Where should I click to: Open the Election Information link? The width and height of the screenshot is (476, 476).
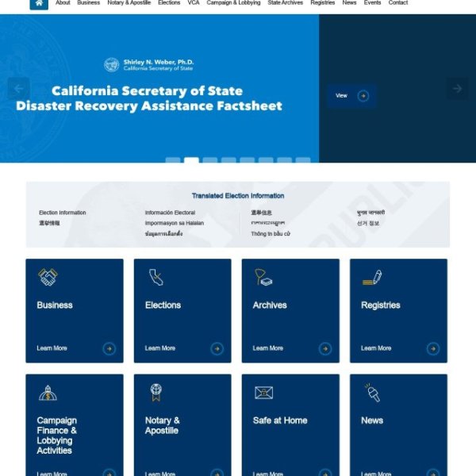(x=62, y=213)
